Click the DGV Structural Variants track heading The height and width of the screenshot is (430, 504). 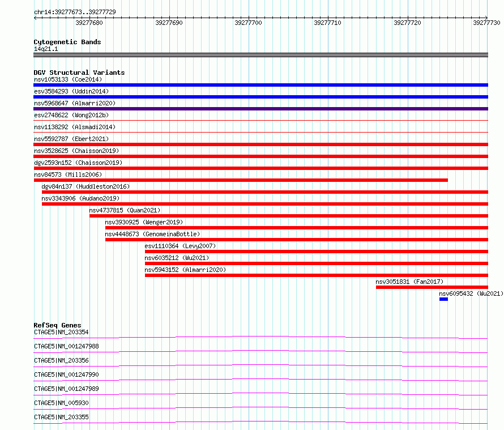pyautogui.click(x=79, y=73)
